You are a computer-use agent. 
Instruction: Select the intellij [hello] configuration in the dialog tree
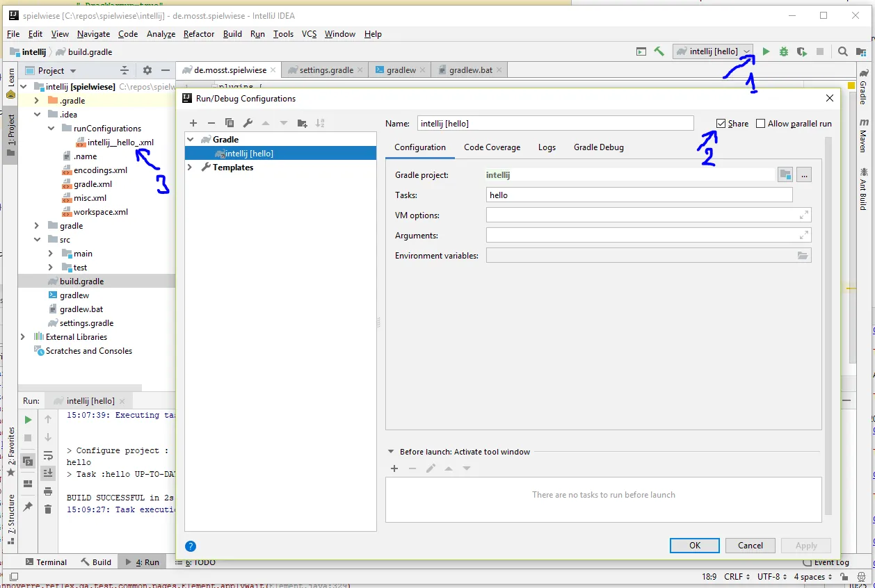pos(280,154)
